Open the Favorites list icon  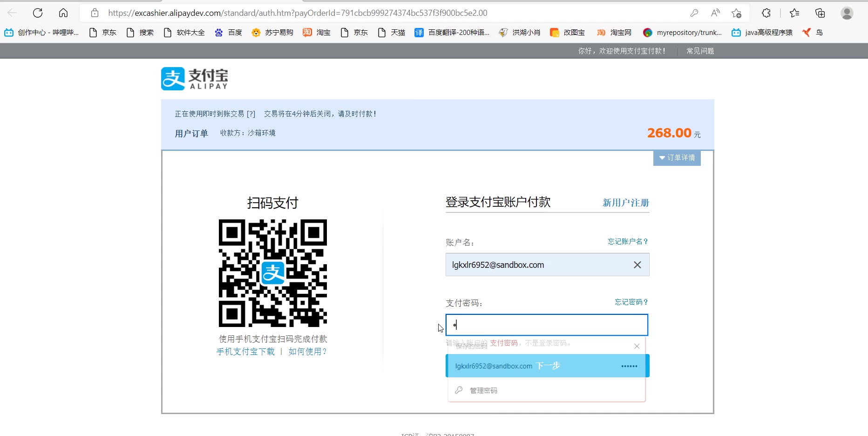pyautogui.click(x=794, y=13)
